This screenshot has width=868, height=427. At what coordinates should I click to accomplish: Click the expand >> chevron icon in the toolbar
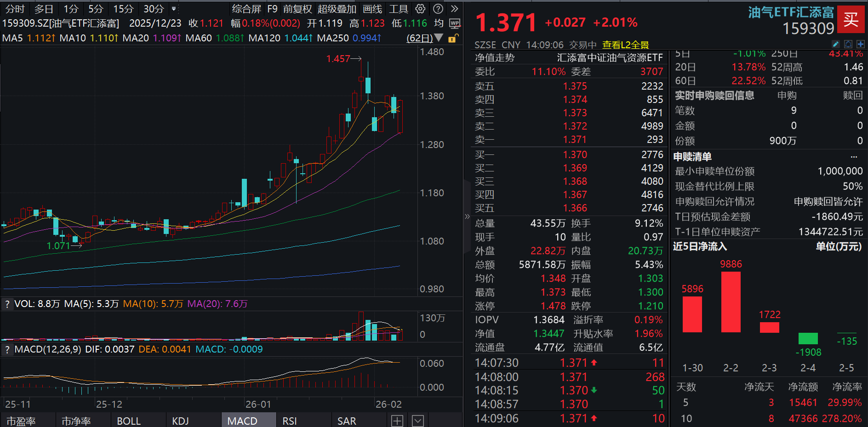pyautogui.click(x=454, y=9)
